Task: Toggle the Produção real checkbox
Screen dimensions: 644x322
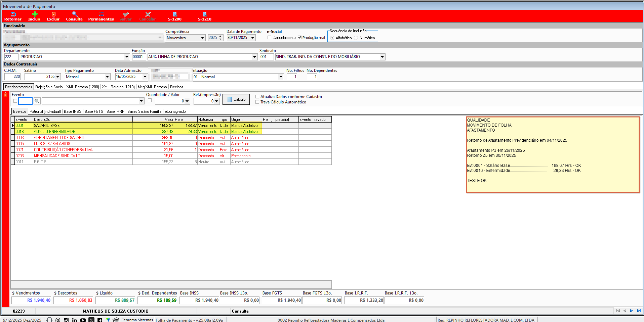Action: 299,38
